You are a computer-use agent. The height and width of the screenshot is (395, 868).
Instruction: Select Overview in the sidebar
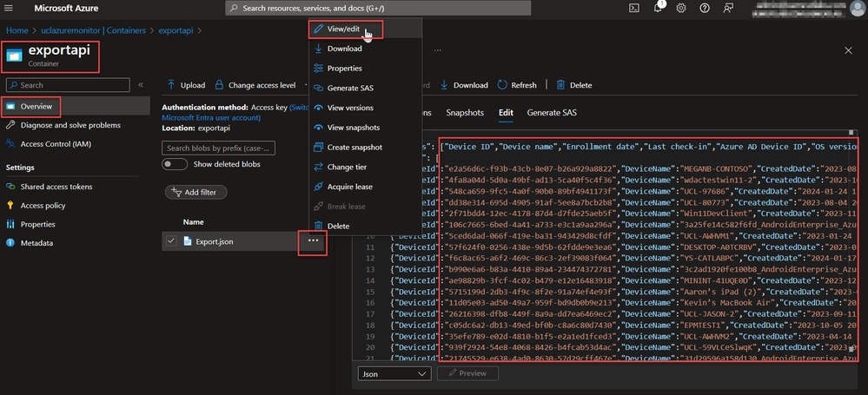click(76, 106)
